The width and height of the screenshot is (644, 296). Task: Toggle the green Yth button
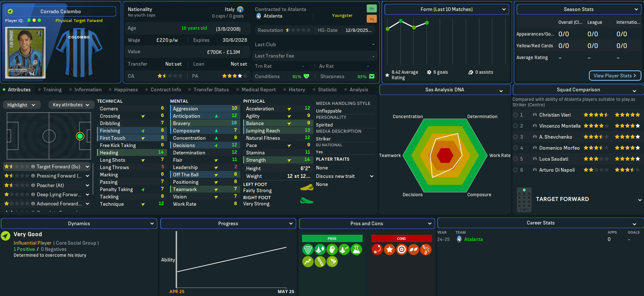[x=371, y=8]
